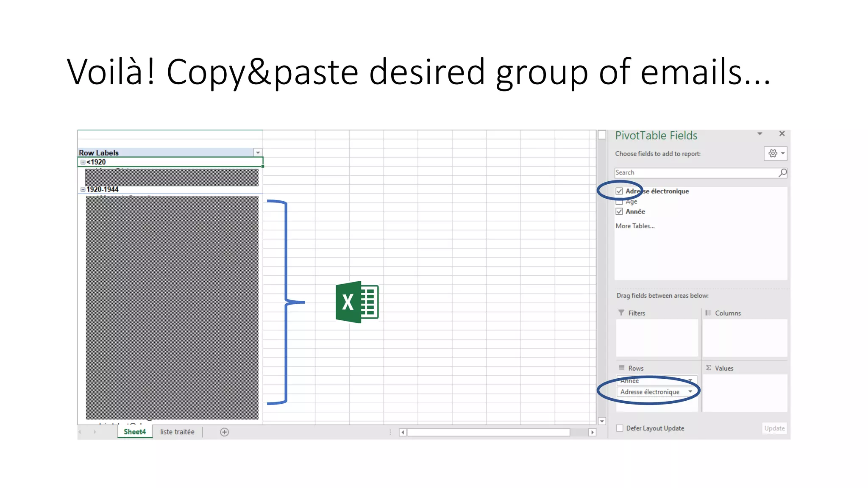
Task: Click the Values sigma icon
Action: click(708, 368)
